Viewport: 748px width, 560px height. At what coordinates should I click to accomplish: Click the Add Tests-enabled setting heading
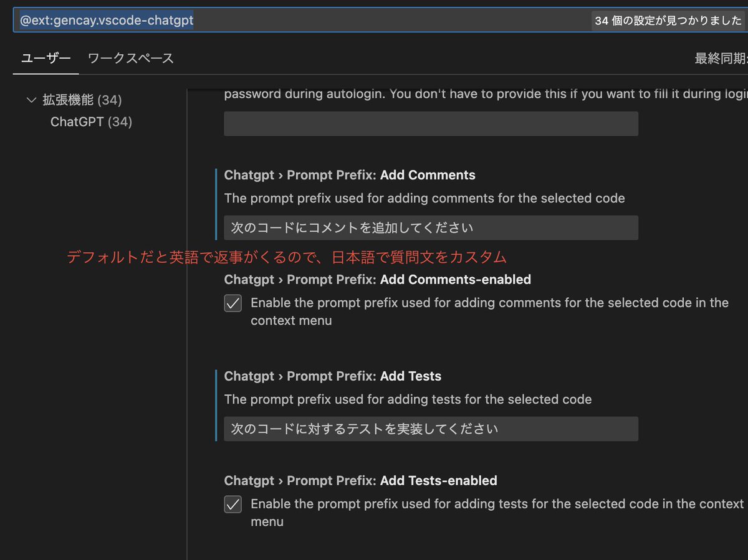tap(361, 482)
